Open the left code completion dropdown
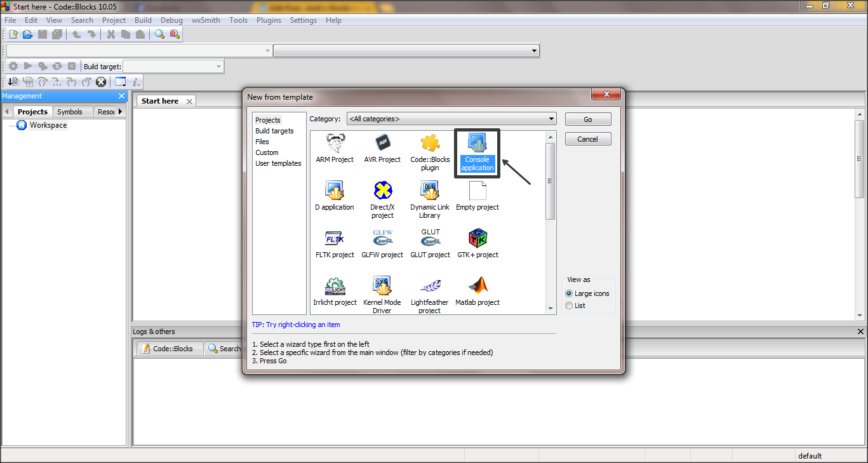 click(x=139, y=50)
